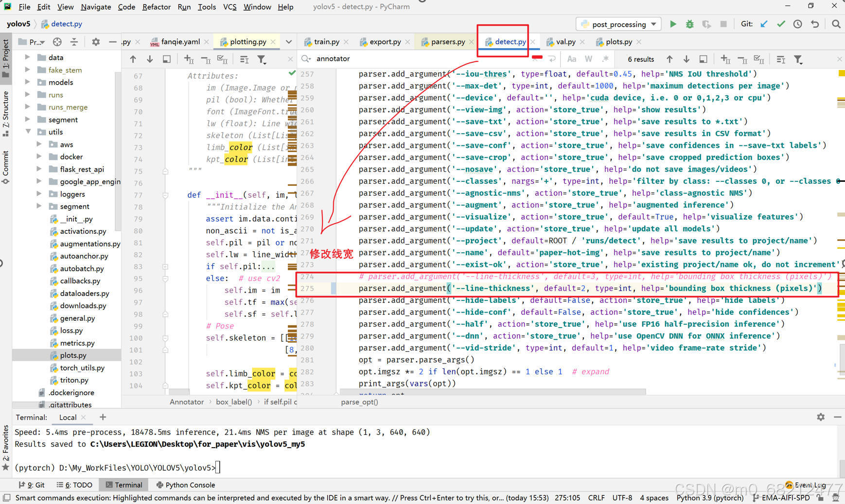Start debugging with the bug icon

click(689, 24)
